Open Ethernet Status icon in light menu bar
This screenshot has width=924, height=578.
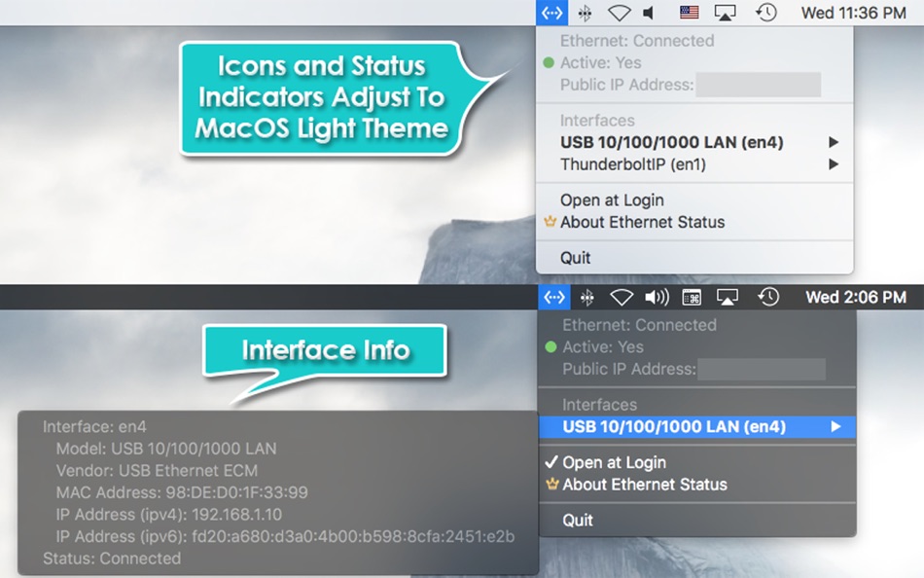551,13
